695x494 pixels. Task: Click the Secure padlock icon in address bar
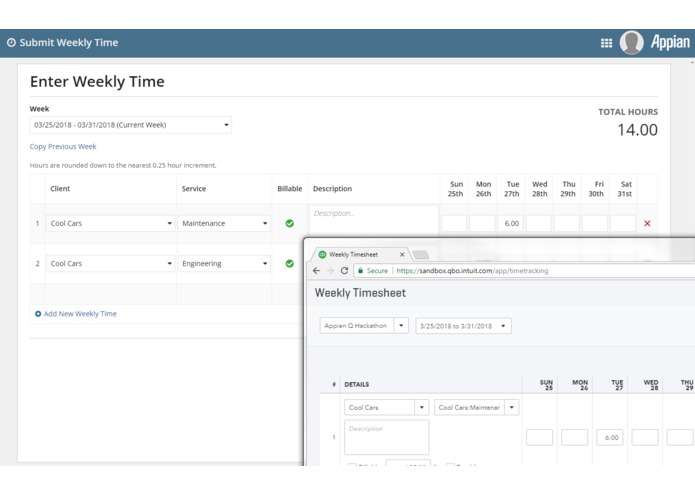[360, 271]
